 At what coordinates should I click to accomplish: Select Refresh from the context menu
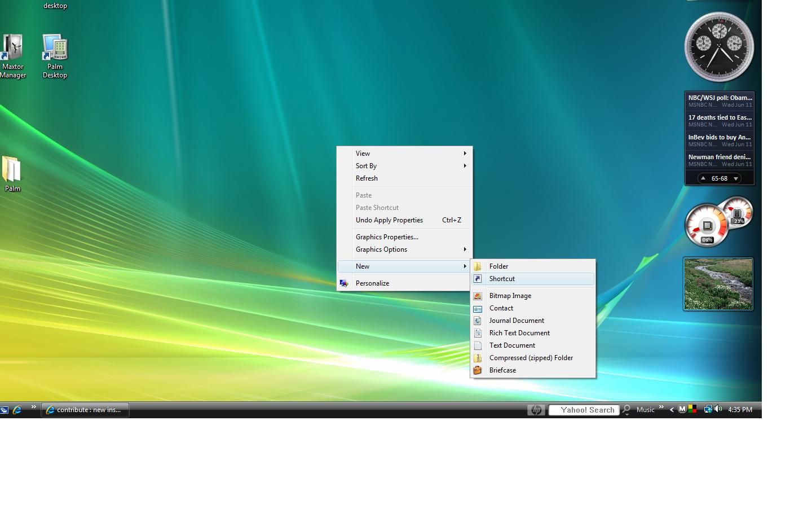point(367,178)
